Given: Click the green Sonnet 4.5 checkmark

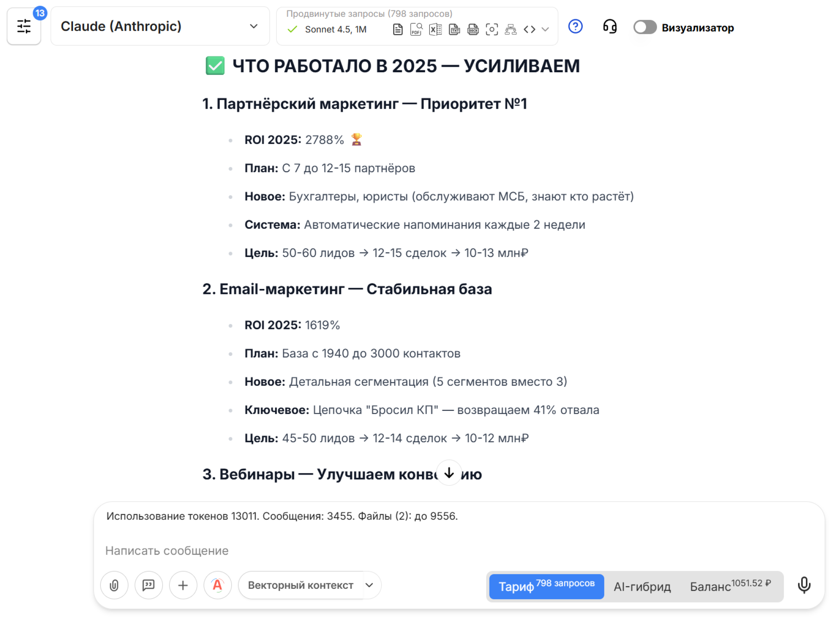Looking at the screenshot, I should pyautogui.click(x=292, y=29).
